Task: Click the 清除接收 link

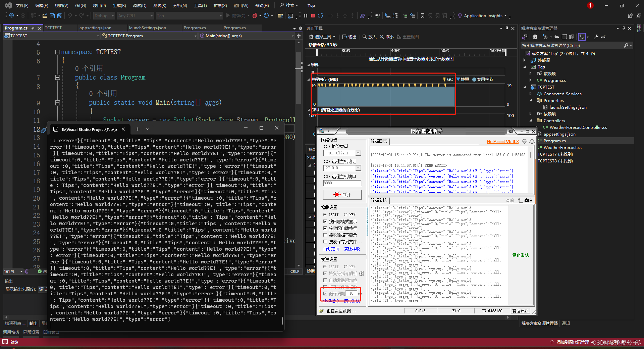Action: [x=352, y=249]
